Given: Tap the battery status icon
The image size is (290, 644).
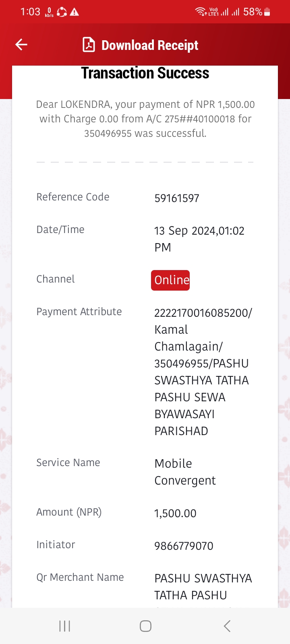Looking at the screenshot, I should [267, 12].
